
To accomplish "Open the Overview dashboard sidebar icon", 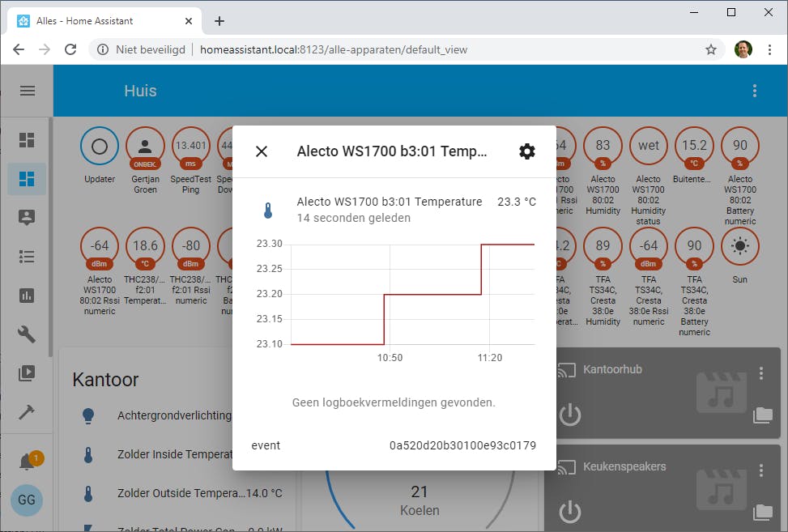I will [27, 139].
